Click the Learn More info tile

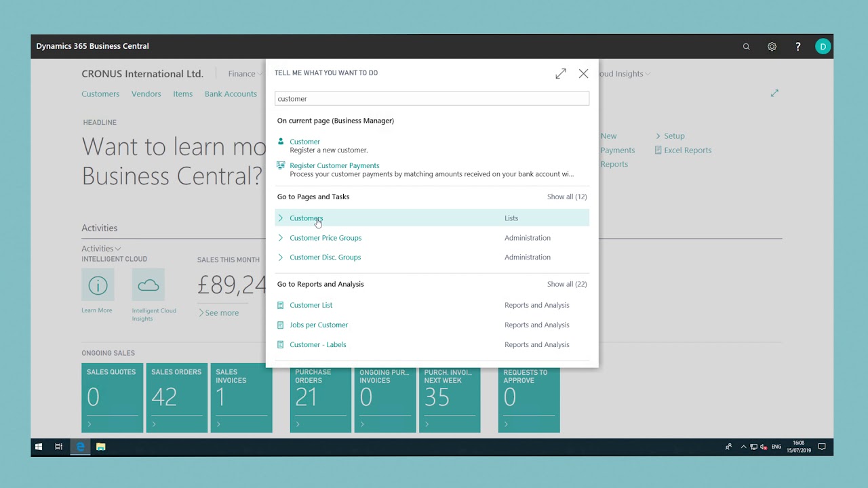tap(98, 285)
